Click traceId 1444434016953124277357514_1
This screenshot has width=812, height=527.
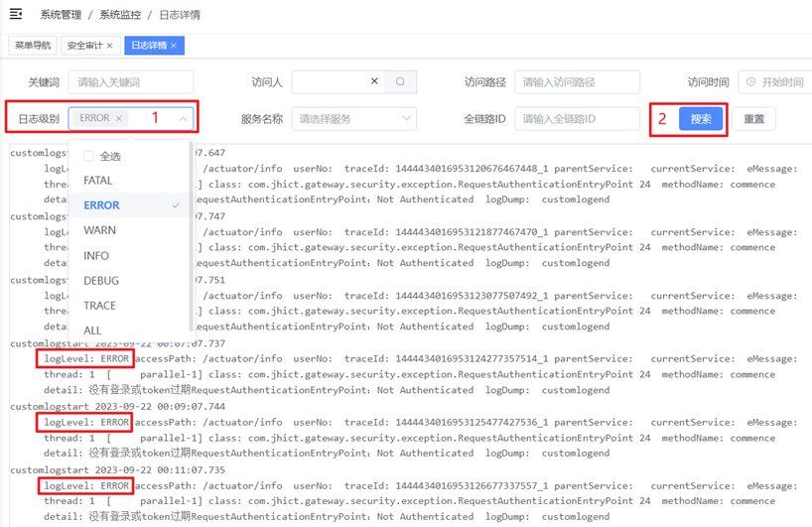(447, 358)
